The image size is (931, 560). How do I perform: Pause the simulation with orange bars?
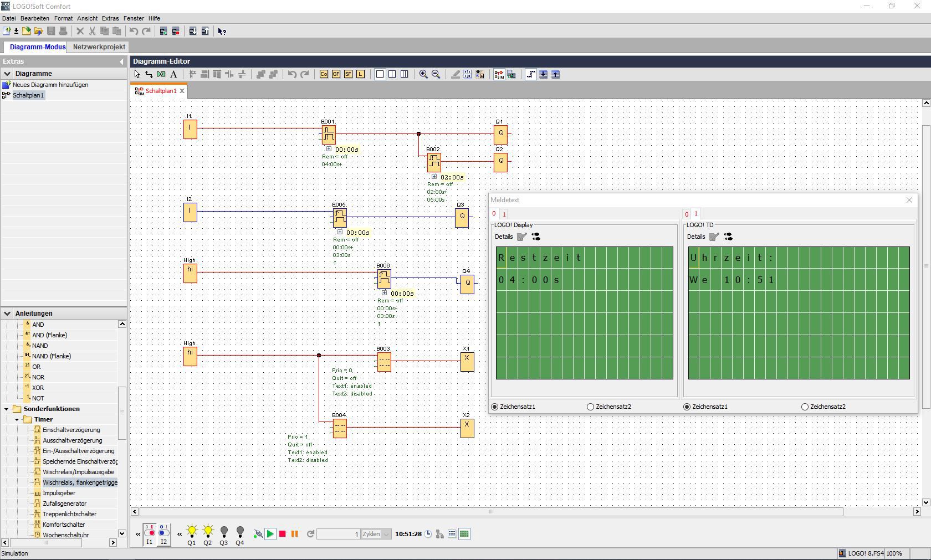click(295, 534)
